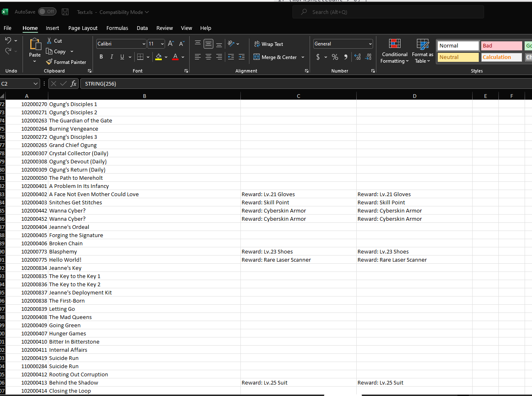Click the Format Painter brush
This screenshot has width=532, height=396.
coord(49,62)
